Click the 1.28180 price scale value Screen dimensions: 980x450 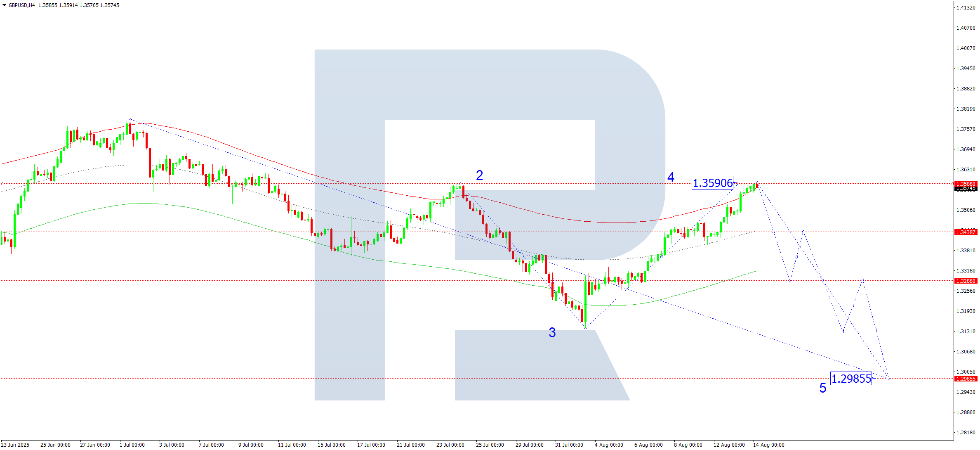966,432
